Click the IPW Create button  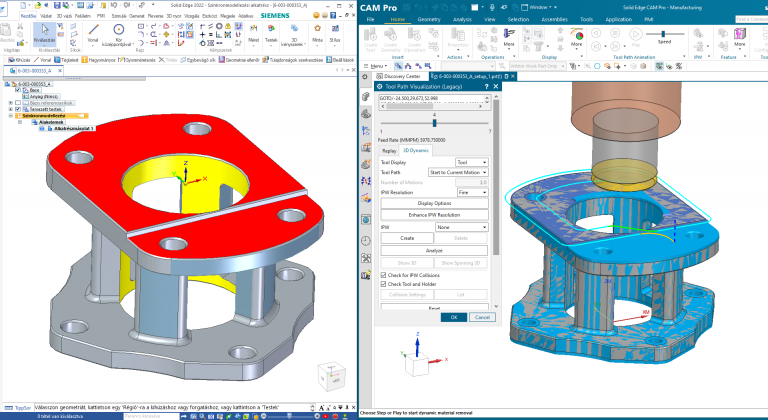[407, 238]
